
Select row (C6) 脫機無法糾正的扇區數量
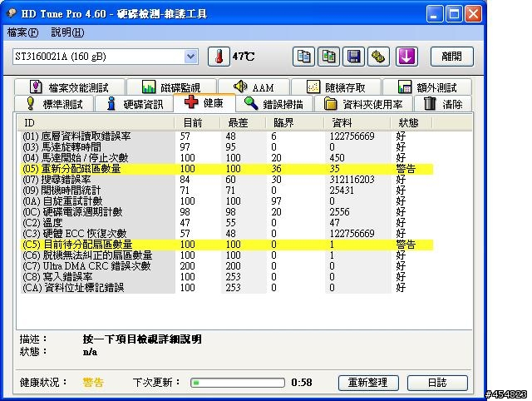pos(227,255)
